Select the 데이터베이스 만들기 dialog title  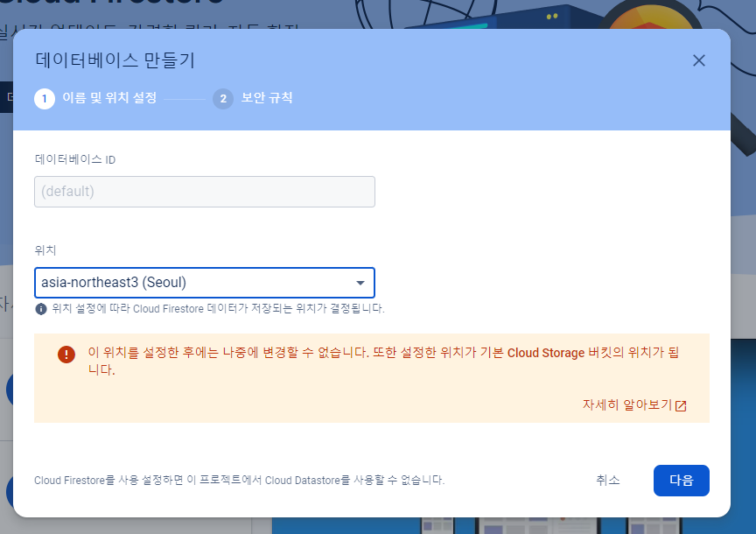(115, 60)
